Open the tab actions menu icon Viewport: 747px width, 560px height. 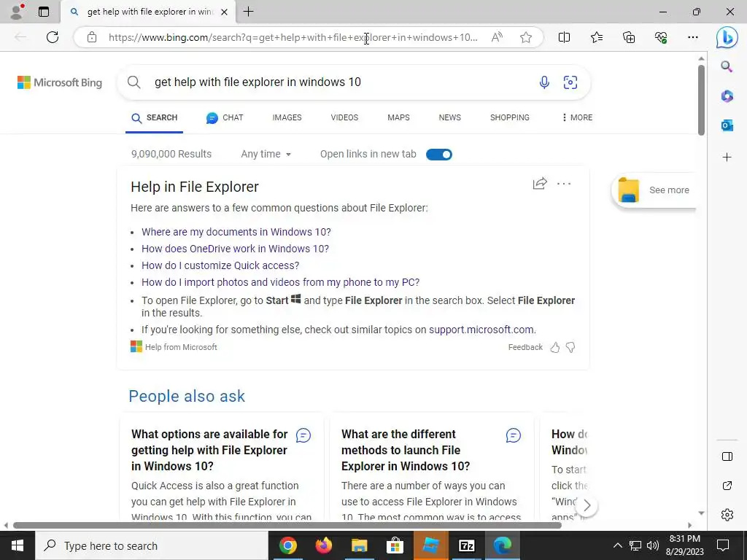pyautogui.click(x=43, y=12)
